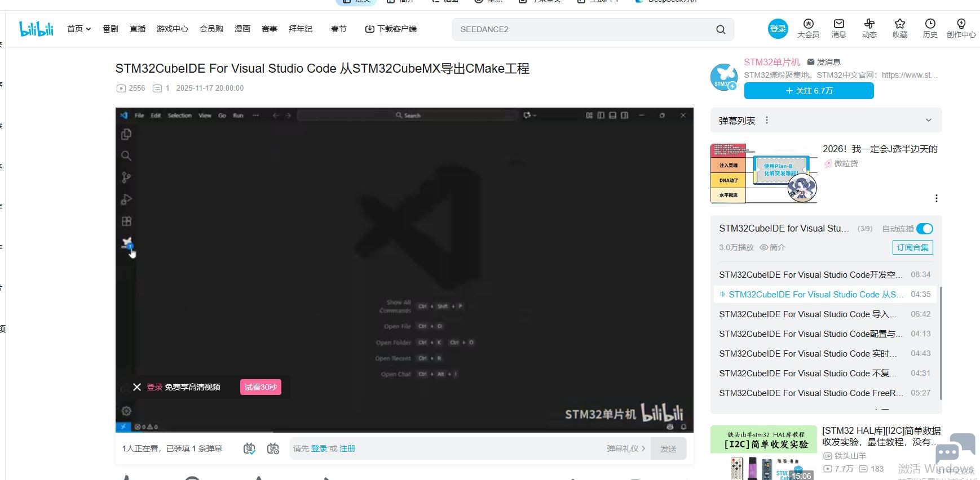This screenshot has width=980, height=480.
Task: Open 游戏中心 nav item
Action: pos(173,29)
